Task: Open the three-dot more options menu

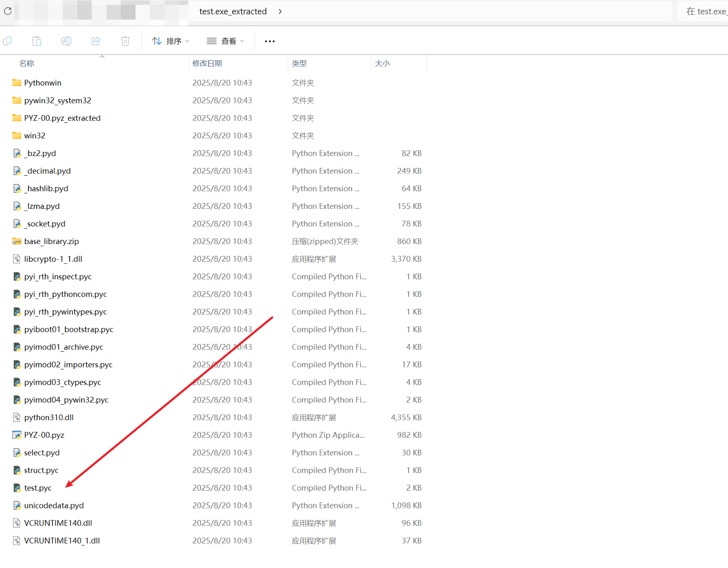Action: (270, 41)
